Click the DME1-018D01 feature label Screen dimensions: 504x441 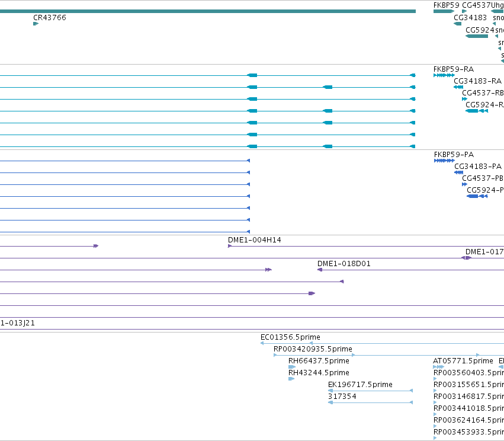click(x=344, y=264)
